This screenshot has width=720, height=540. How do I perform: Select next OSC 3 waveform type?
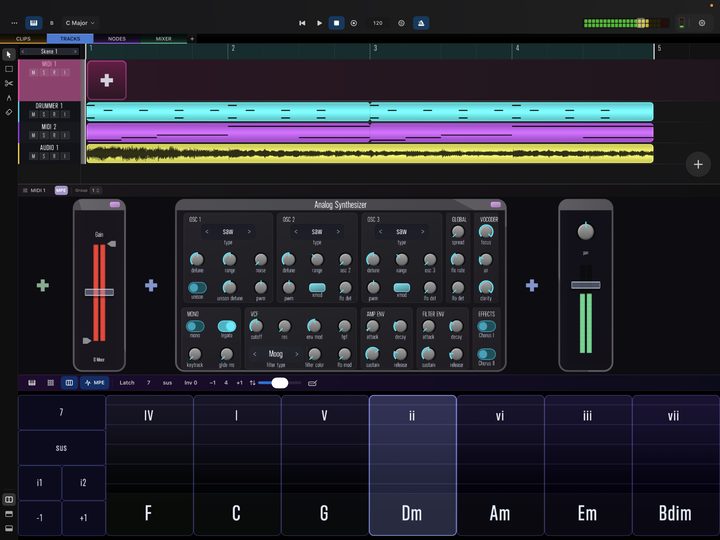[422, 231]
